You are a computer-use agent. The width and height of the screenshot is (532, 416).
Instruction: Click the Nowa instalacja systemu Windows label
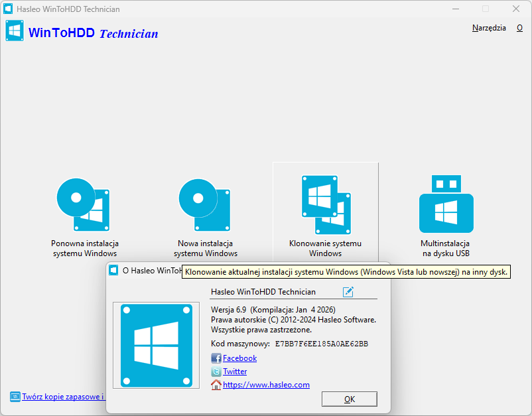205,248
